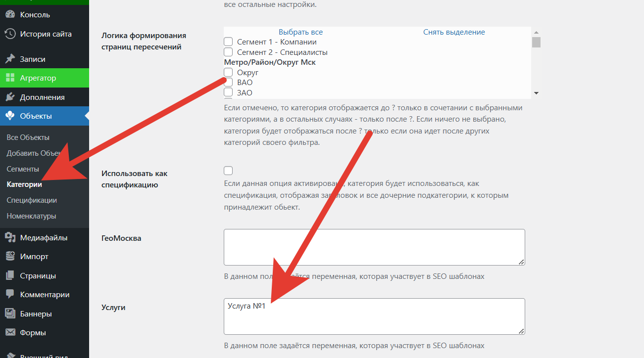Image resolution: width=644 pixels, height=358 pixels.
Task: Click the Консоль dashboard icon
Action: [x=10, y=15]
